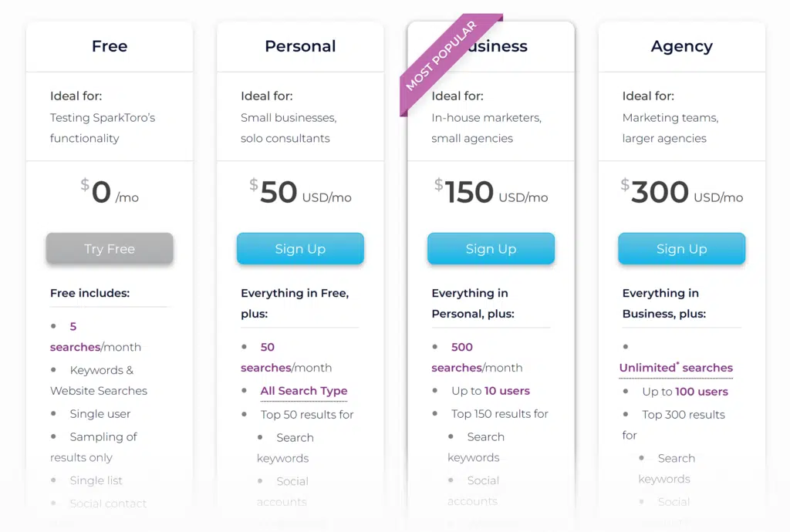Select the Free plan heading
The height and width of the screenshot is (532, 790).
pos(110,46)
